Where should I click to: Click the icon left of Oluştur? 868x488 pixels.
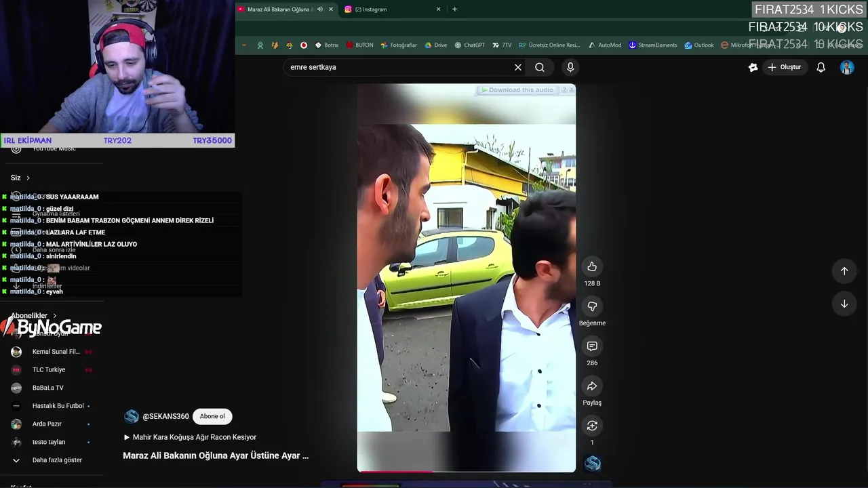pos(753,67)
